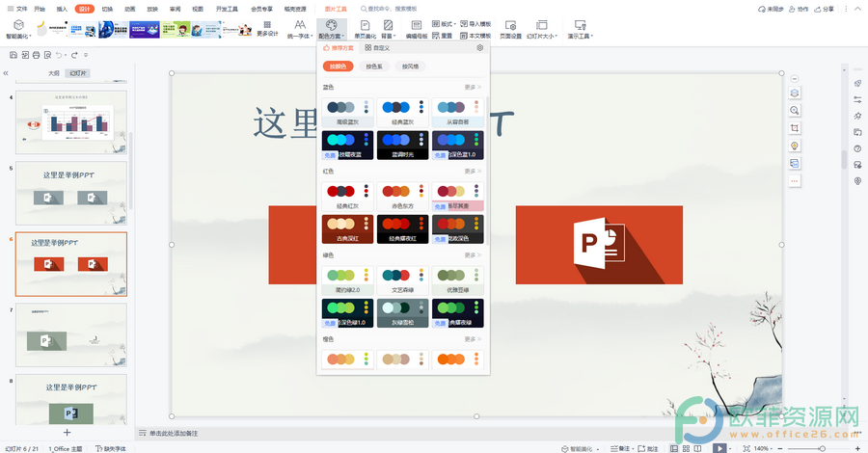Click the 分享 share button
The image size is (868, 453).
click(x=825, y=9)
